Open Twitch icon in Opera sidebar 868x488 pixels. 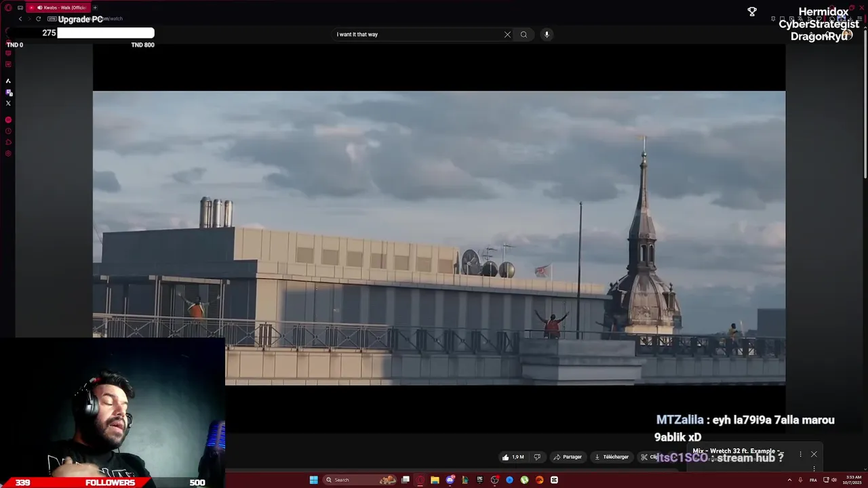tap(8, 54)
